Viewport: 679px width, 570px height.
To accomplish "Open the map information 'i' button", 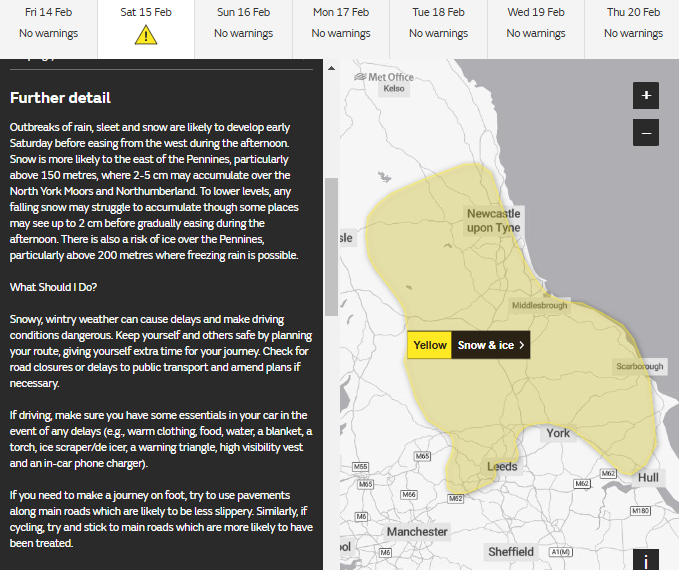I will click(646, 560).
